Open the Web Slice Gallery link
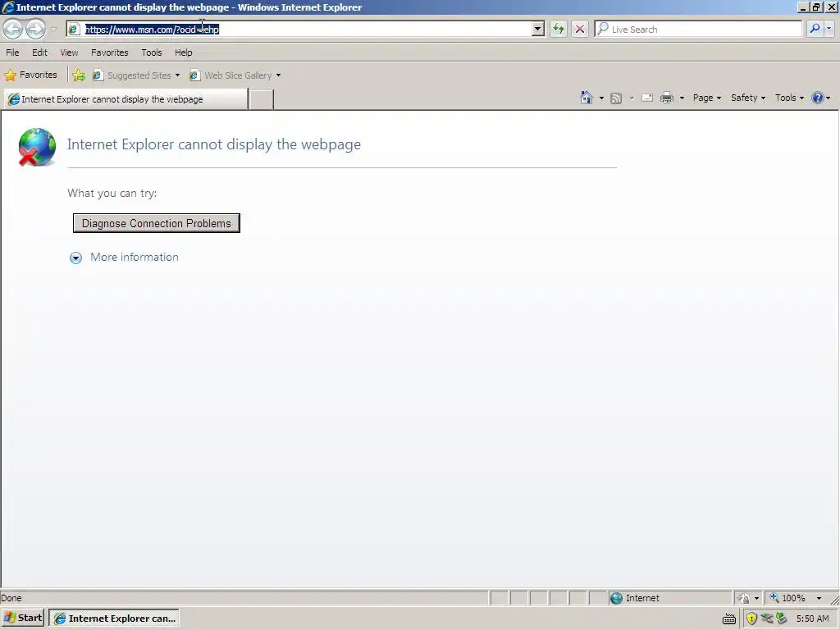This screenshot has height=630, width=840. (x=231, y=75)
